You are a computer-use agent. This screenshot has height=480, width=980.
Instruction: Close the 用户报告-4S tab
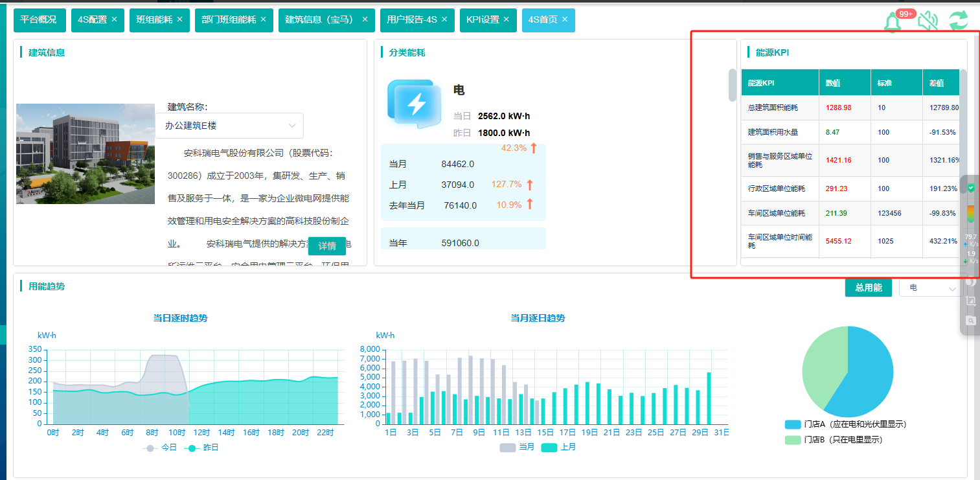pos(444,19)
